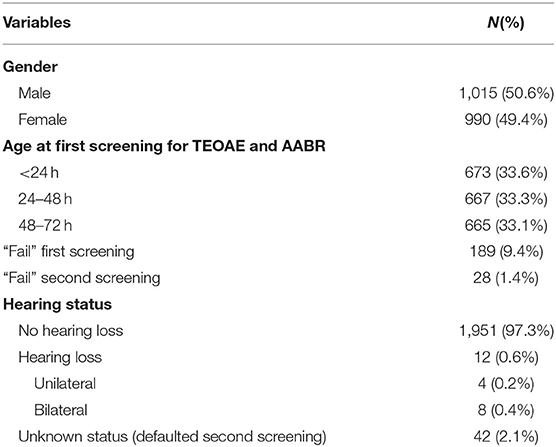Select the 990 (49.4%) value
Screen dimensions: 556x447
(506, 120)
